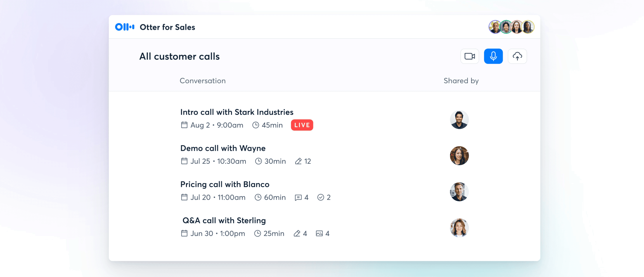Screen dimensions: 644x277
Task: Click the comments icon on Pricing call
Action: click(298, 197)
